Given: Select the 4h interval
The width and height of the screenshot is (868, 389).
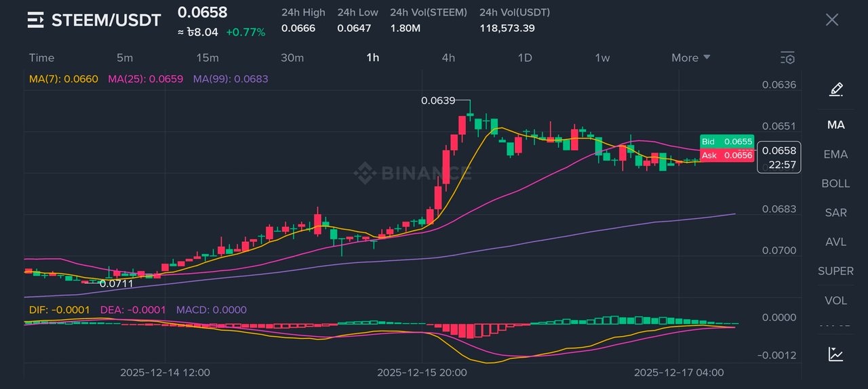Looking at the screenshot, I should click(x=448, y=58).
